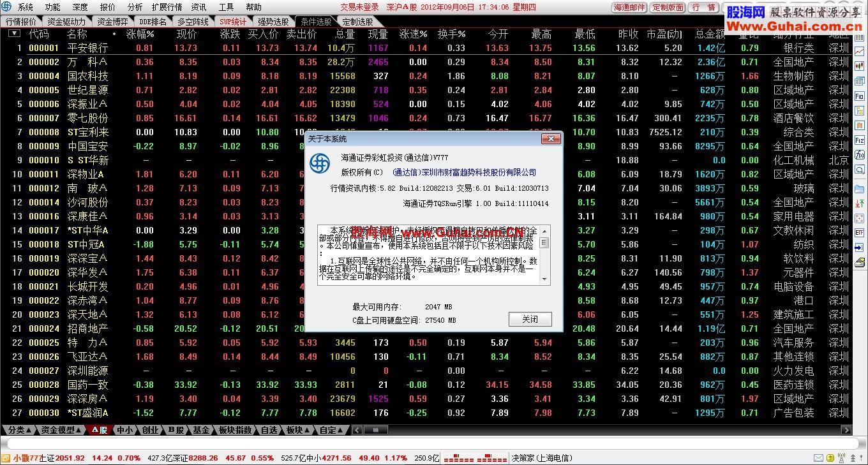
Task: Click 决策家(上海电信) in the status bar
Action: tap(542, 458)
